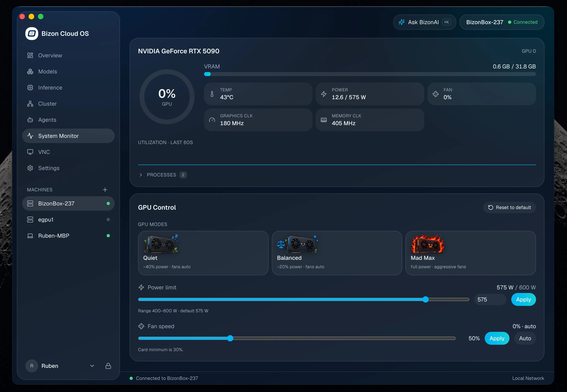The height and width of the screenshot is (392, 567).
Task: Select the BizonBox-237 machine
Action: coord(68,203)
